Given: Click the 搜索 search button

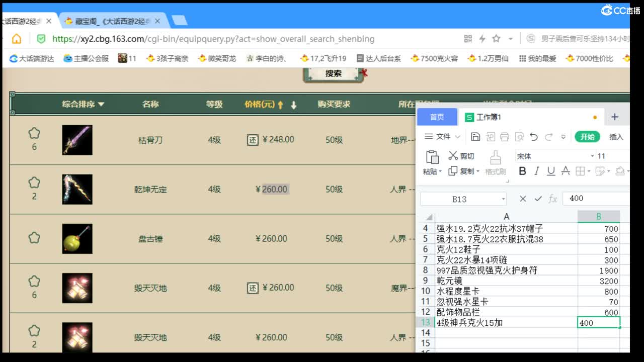Looking at the screenshot, I should [333, 73].
